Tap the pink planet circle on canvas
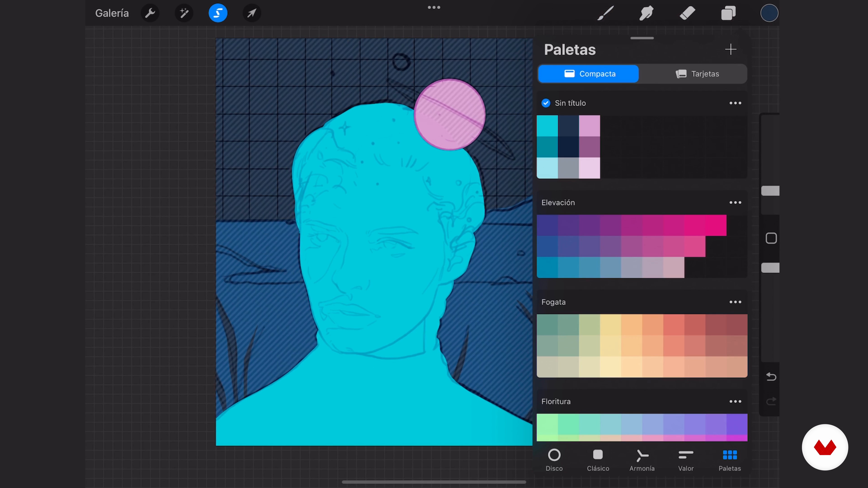This screenshot has width=868, height=488. click(450, 115)
